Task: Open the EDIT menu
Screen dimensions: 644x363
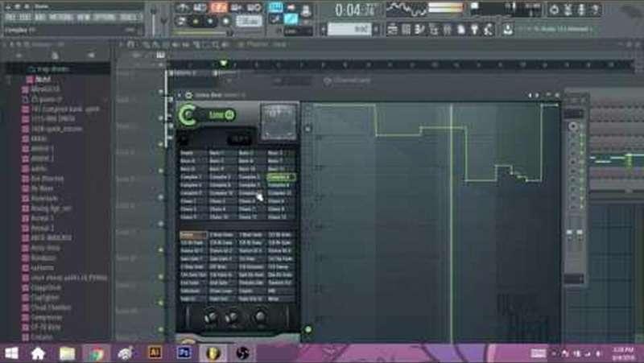Action: tap(25, 17)
